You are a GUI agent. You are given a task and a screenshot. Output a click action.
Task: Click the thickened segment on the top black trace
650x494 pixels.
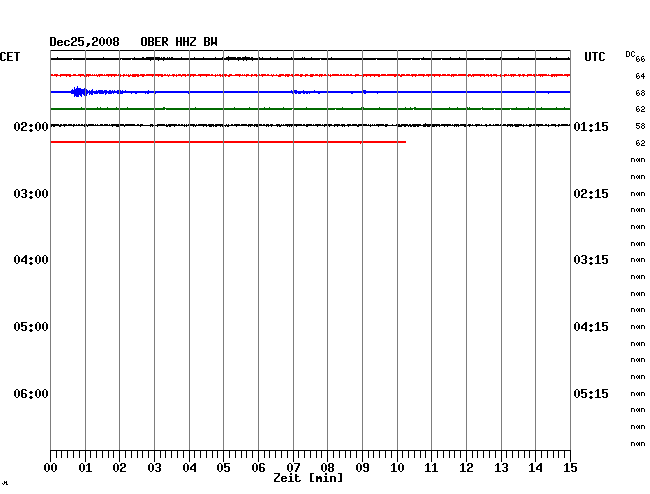pyautogui.click(x=239, y=58)
